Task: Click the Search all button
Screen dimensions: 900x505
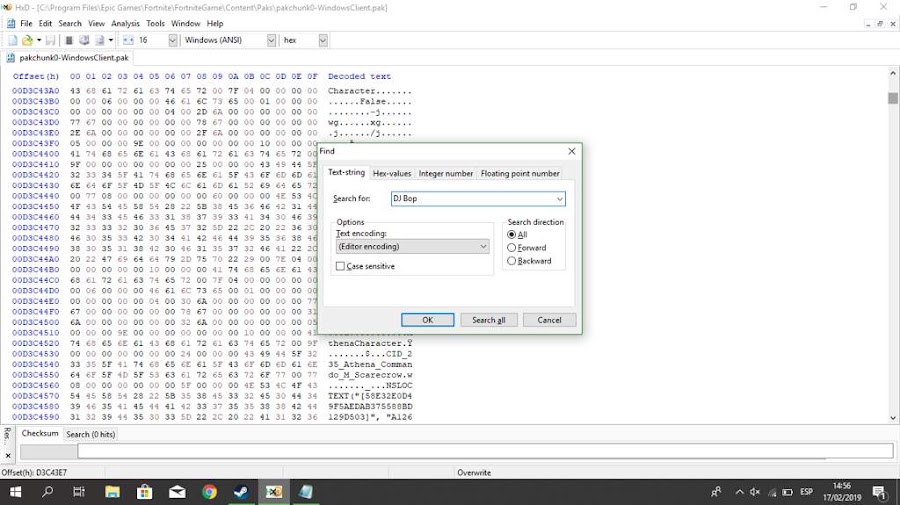Action: pos(488,320)
